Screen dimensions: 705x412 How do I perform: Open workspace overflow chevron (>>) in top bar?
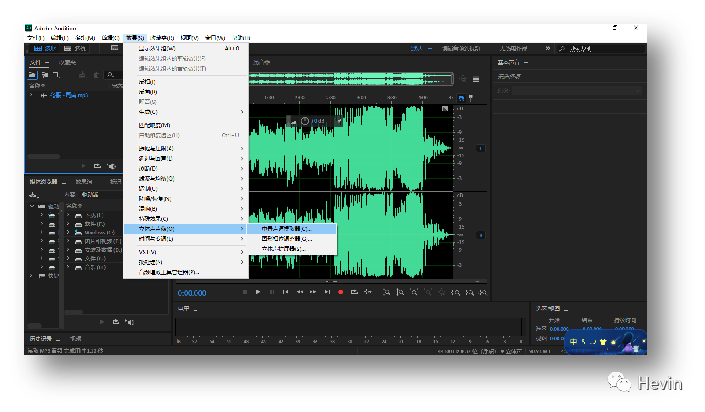click(547, 48)
